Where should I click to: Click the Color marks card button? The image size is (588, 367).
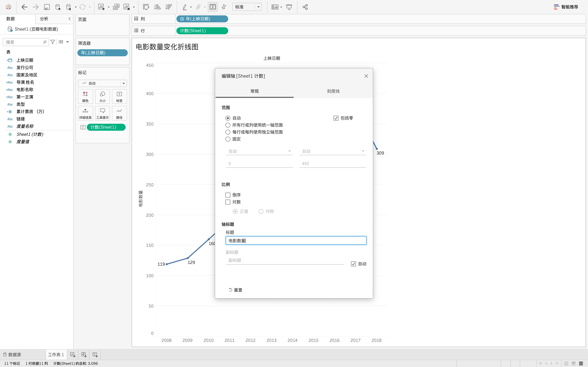85,96
